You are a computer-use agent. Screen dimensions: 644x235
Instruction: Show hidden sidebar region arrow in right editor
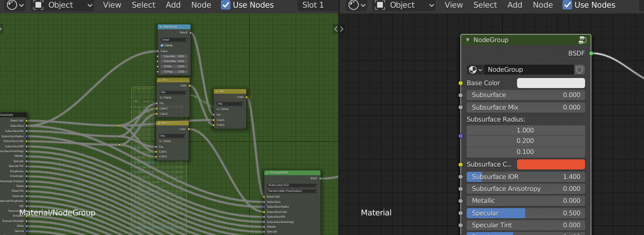click(x=342, y=29)
